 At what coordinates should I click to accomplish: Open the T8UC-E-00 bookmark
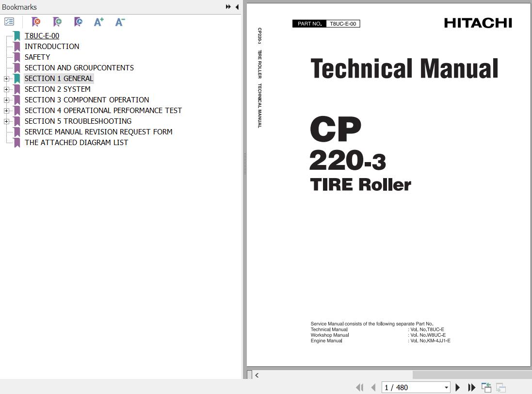click(x=42, y=35)
